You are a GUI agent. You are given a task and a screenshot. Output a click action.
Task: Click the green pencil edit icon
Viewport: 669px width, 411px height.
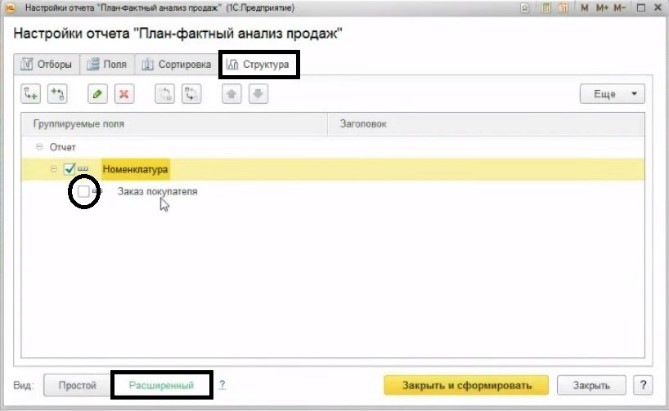click(x=97, y=94)
